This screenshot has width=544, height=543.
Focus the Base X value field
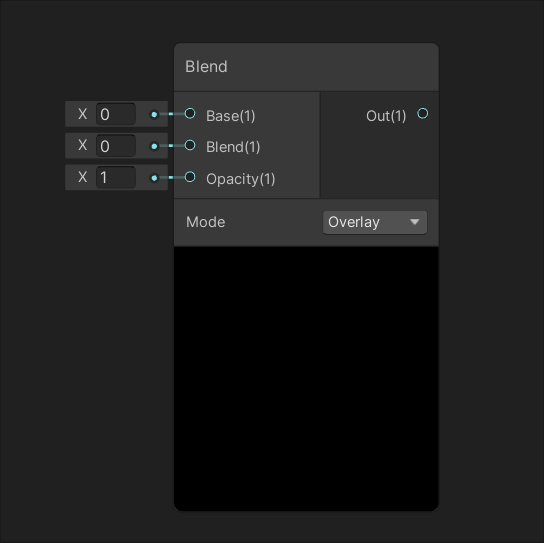[116, 114]
